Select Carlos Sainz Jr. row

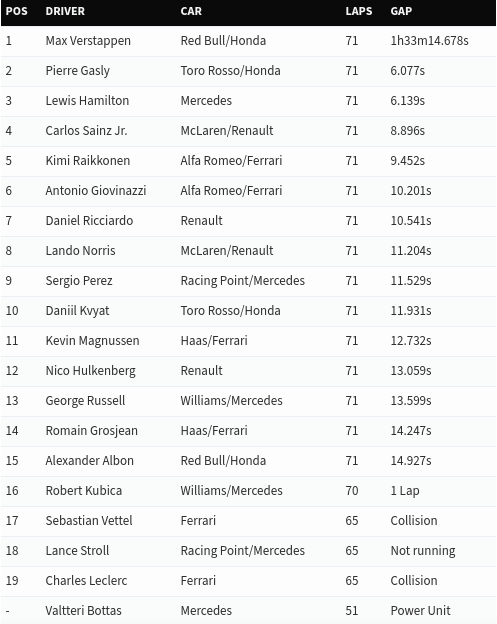coord(248,131)
